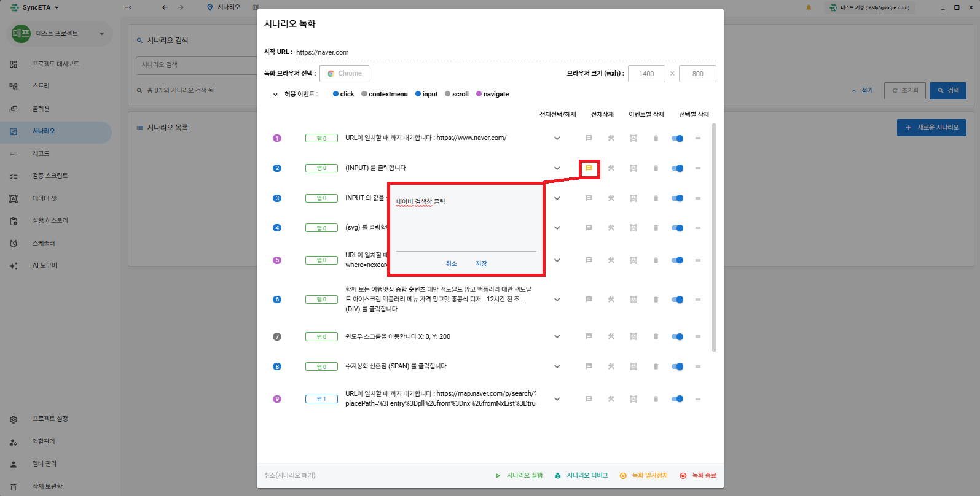Toggle the enable switch on step 4 row

pyautogui.click(x=677, y=228)
